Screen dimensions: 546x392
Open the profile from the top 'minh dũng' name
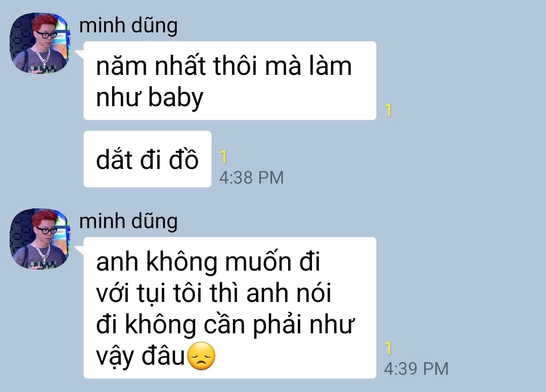click(x=128, y=26)
